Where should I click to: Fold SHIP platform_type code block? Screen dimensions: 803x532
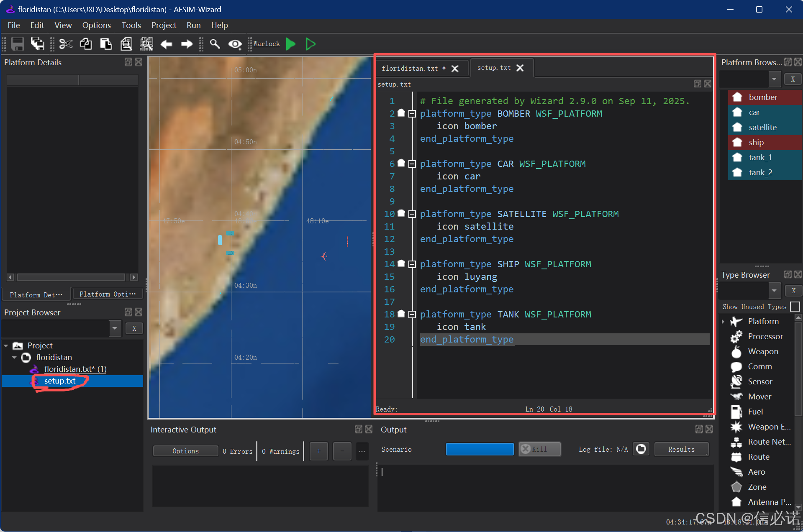(x=412, y=264)
